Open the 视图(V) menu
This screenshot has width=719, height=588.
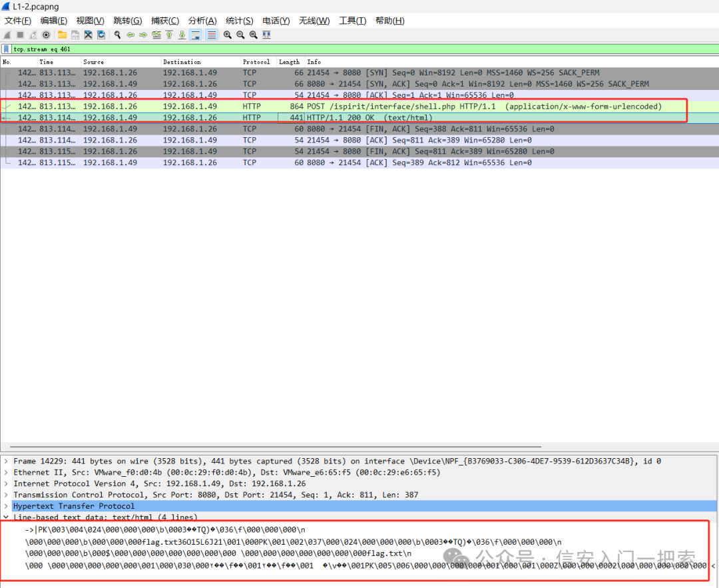click(x=91, y=21)
